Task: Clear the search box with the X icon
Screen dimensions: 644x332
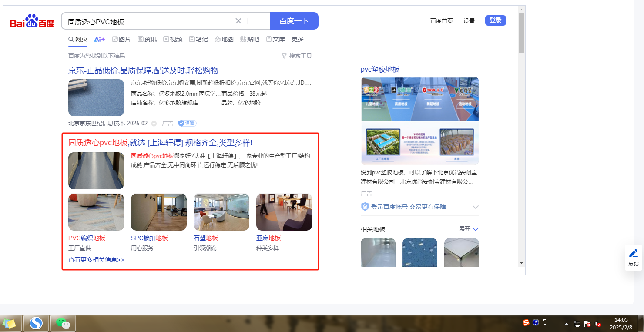Action: pyautogui.click(x=238, y=21)
